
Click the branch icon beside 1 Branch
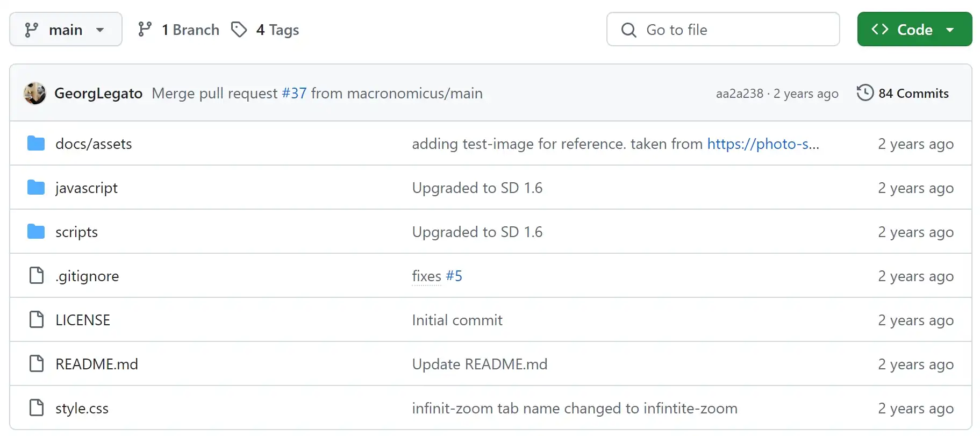tap(145, 30)
